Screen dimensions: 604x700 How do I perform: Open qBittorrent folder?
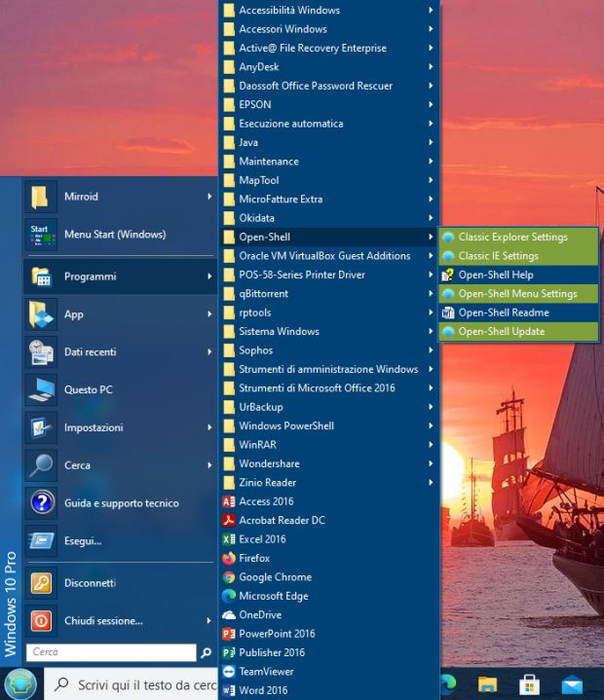329,294
